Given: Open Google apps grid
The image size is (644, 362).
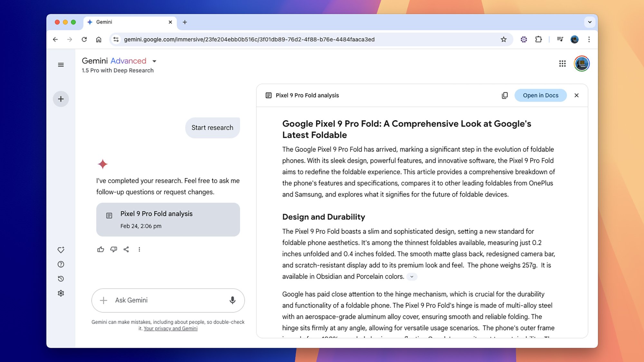Looking at the screenshot, I should [562, 64].
